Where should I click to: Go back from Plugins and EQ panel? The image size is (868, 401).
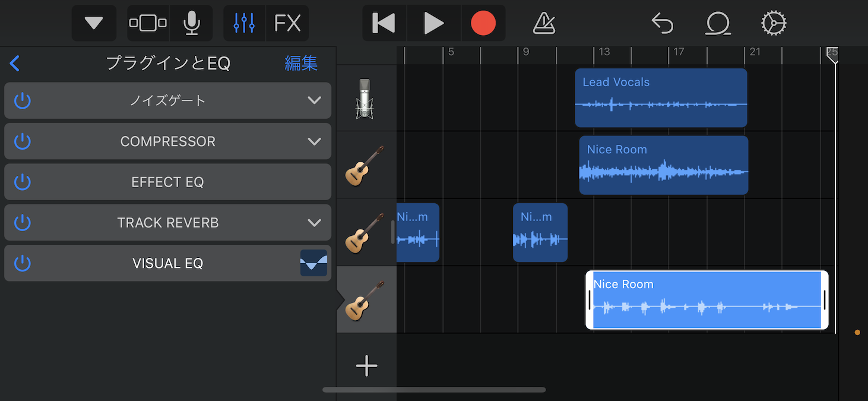click(15, 63)
